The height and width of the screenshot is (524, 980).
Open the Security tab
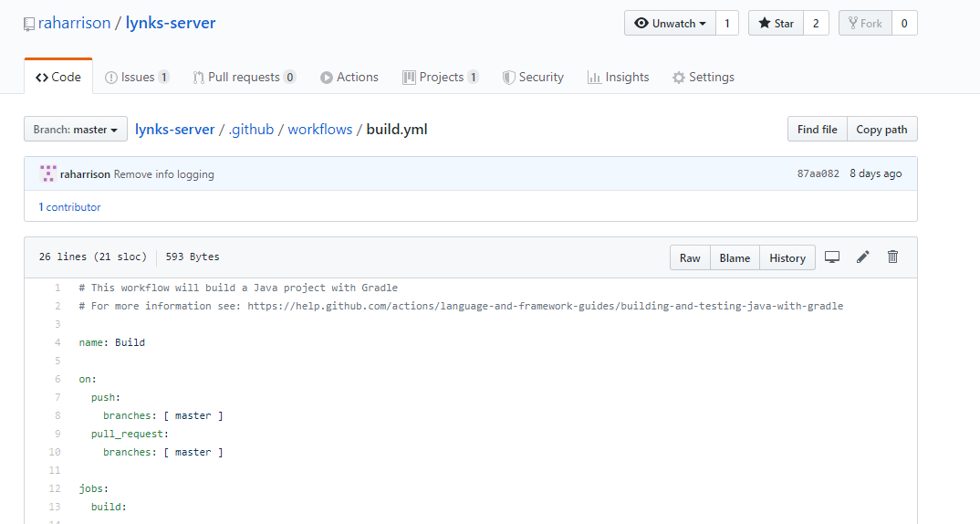[533, 77]
